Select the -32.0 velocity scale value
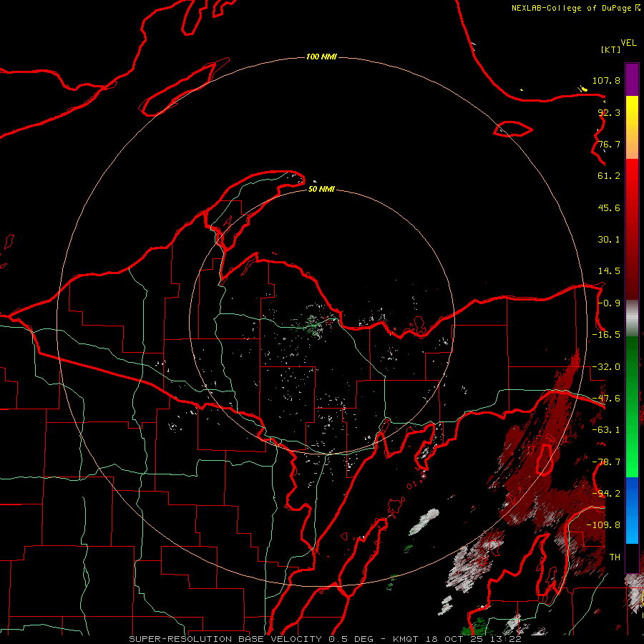This screenshot has height=644, width=644. coord(606,367)
